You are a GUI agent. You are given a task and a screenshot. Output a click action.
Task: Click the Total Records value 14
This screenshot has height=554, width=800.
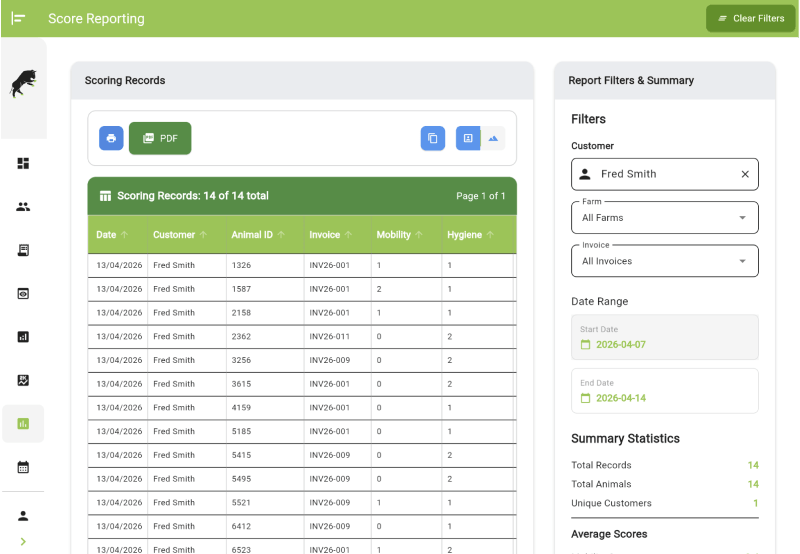753,465
